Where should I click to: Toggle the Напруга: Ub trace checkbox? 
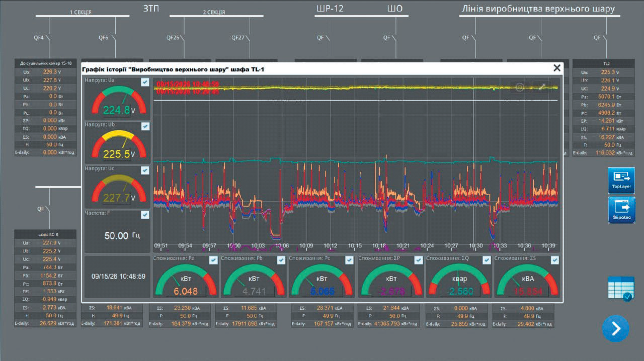(x=145, y=126)
